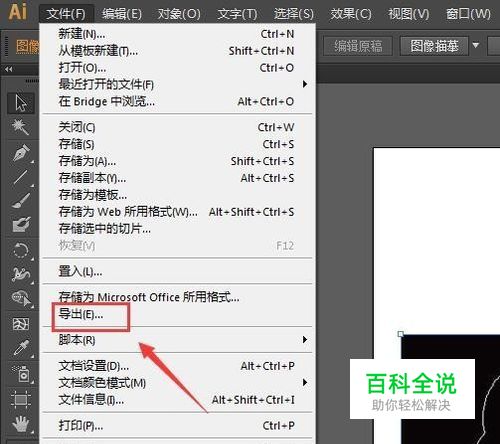This screenshot has height=444, width=500.
Task: Open the 文字(T) menu
Action: pos(237,14)
